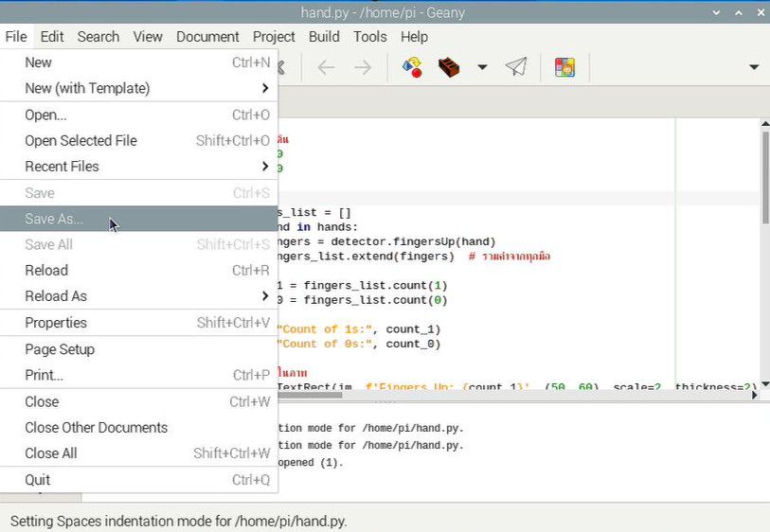Click the editor vertical scrollbar
The width and height of the screenshot is (770, 532).
click(764, 180)
